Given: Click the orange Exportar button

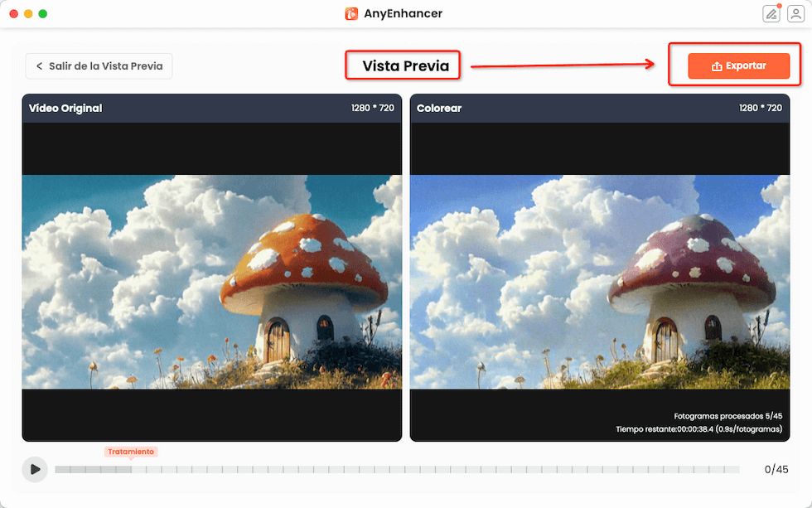Looking at the screenshot, I should 738,66.
